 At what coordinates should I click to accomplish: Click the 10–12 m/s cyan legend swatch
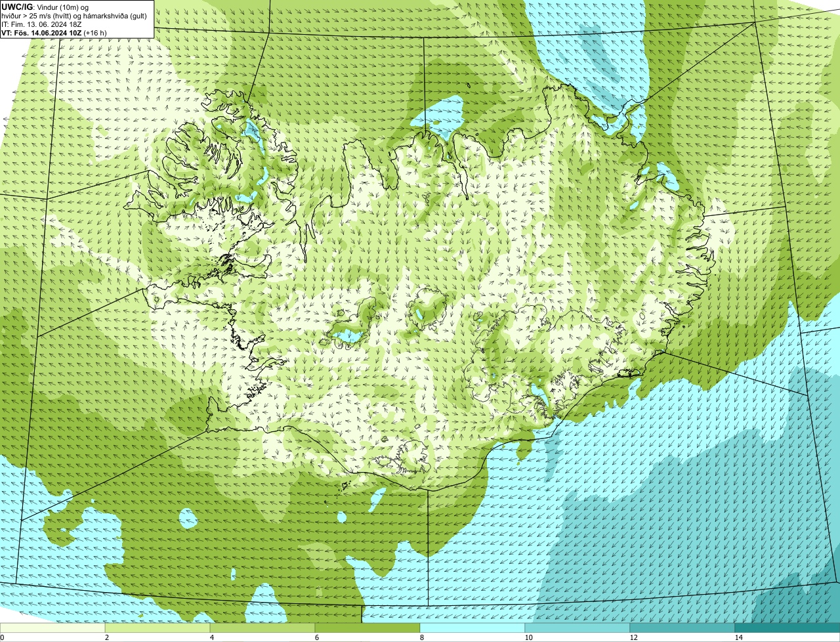pos(577,628)
